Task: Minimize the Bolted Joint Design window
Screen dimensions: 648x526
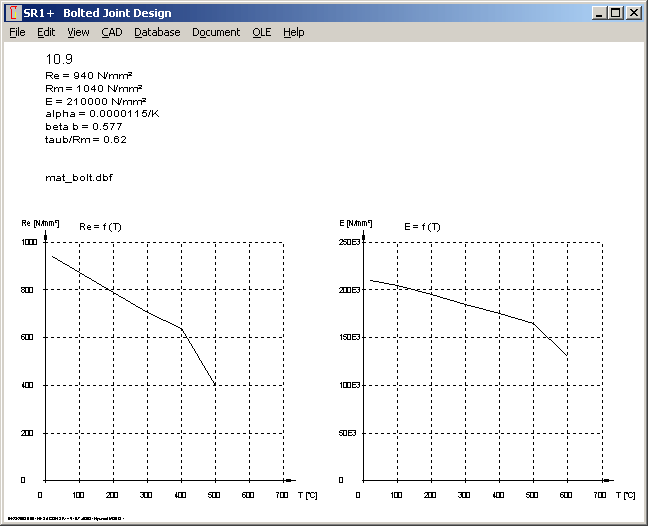Action: [x=599, y=13]
